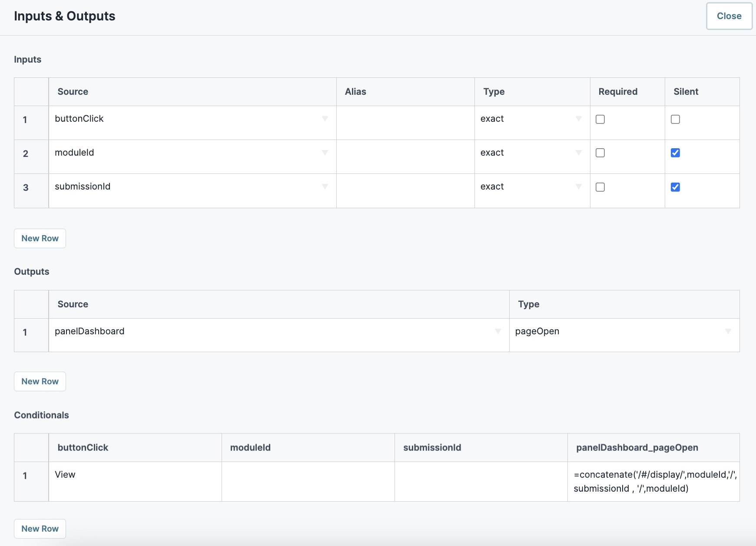
Task: Click pageOpen type value in Outputs
Action: (537, 331)
